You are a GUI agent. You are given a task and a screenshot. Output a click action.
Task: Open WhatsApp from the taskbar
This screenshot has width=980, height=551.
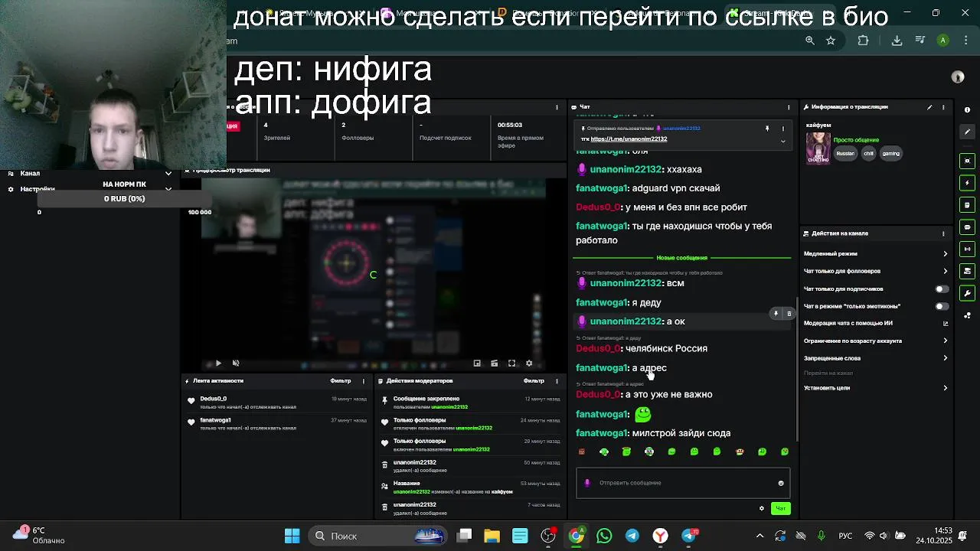coord(604,536)
